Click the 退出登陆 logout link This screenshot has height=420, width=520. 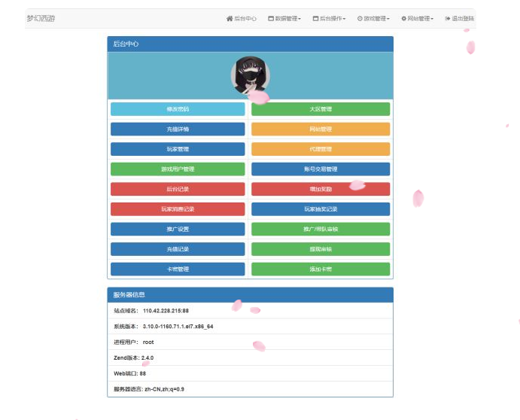(x=459, y=18)
